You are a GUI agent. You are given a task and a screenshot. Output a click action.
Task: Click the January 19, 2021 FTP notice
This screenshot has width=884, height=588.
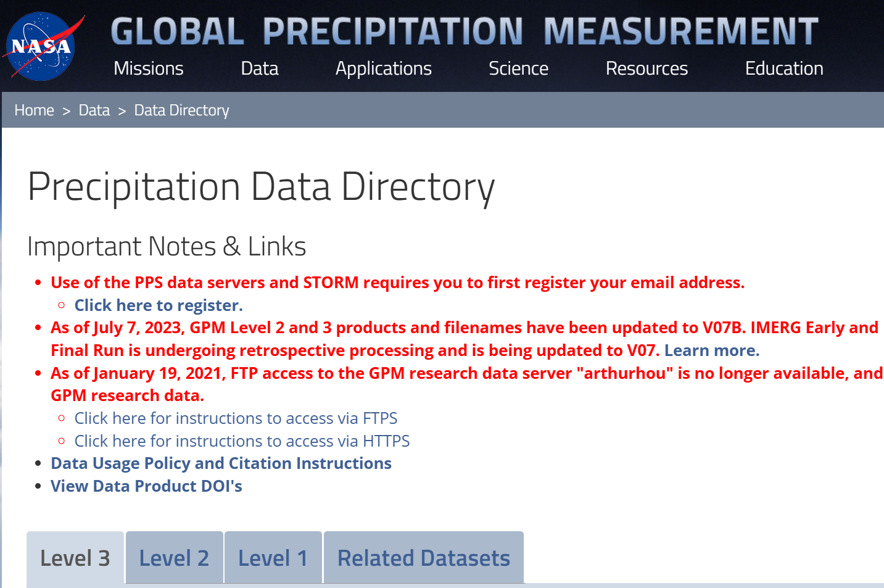coord(466,384)
